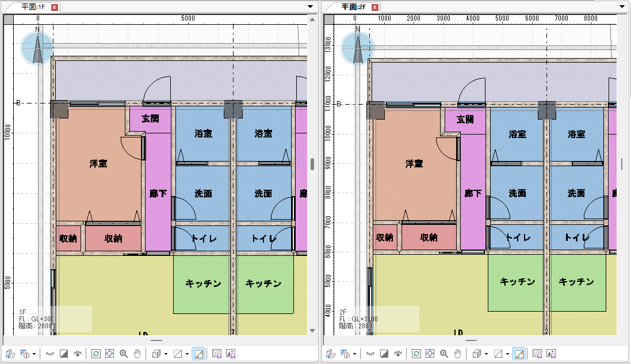
Task: Toggle the closed-eye hide icon in 1F toolbar
Action: 49,354
